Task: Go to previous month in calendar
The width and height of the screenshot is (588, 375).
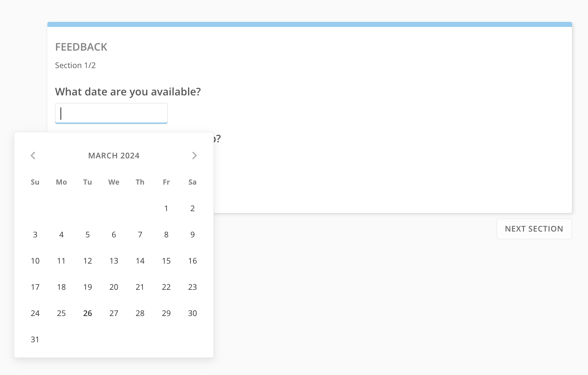Action: [x=33, y=156]
